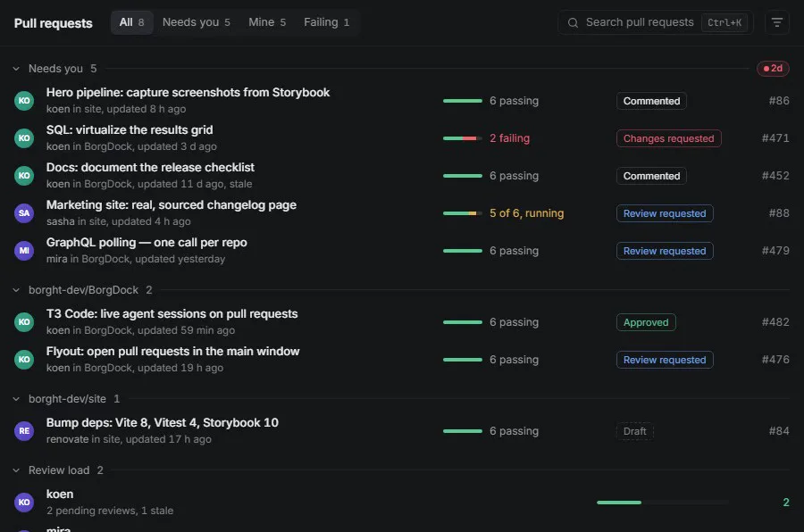Switch to the All tab

tap(132, 22)
